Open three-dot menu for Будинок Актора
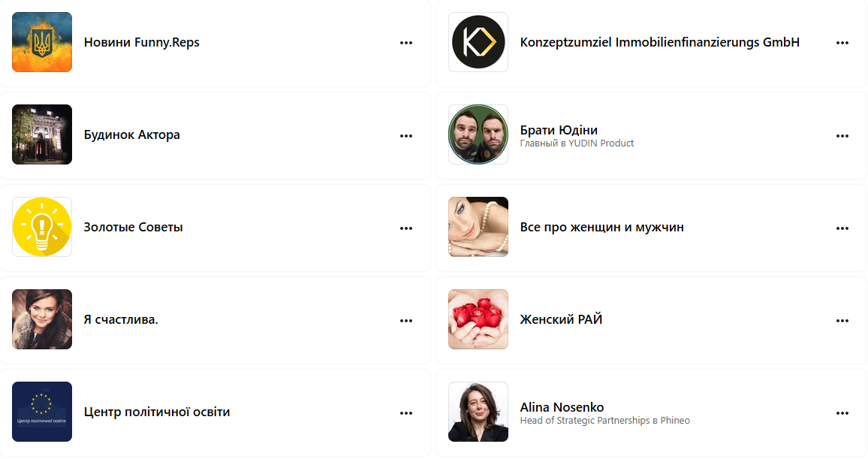 406,136
